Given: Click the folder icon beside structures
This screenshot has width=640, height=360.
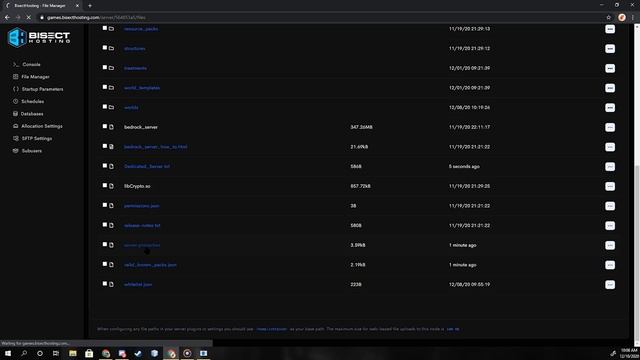Looking at the screenshot, I should click(111, 49).
